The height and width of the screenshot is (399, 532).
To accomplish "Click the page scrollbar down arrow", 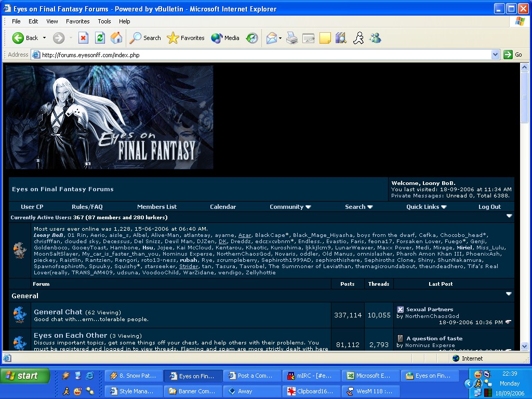I will pos(525,346).
